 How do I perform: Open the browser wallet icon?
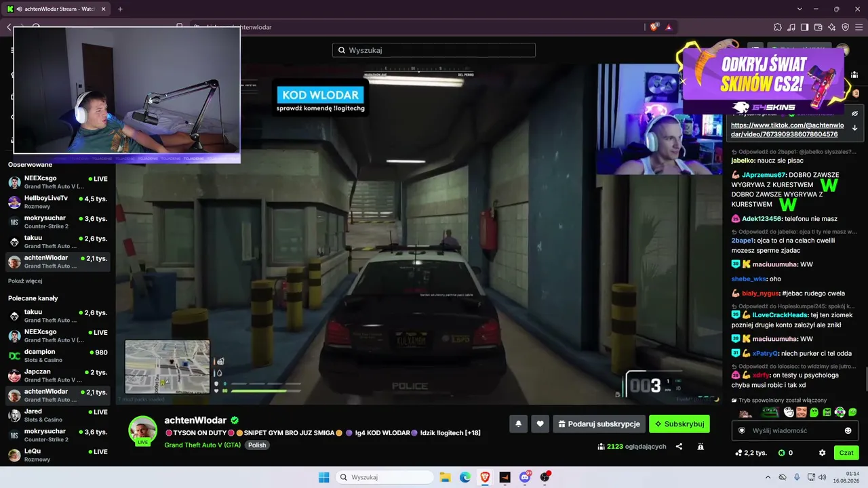pyautogui.click(x=818, y=27)
